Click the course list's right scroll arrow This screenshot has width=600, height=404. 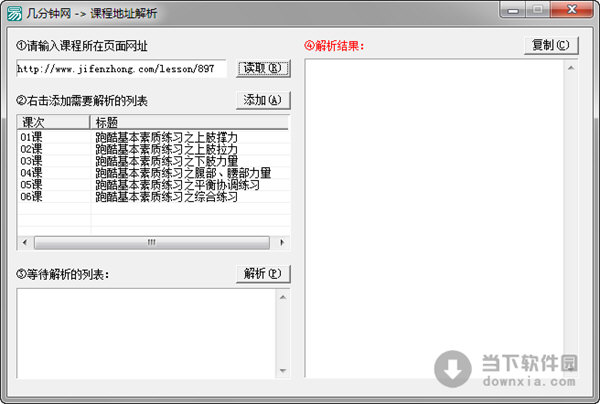point(282,242)
